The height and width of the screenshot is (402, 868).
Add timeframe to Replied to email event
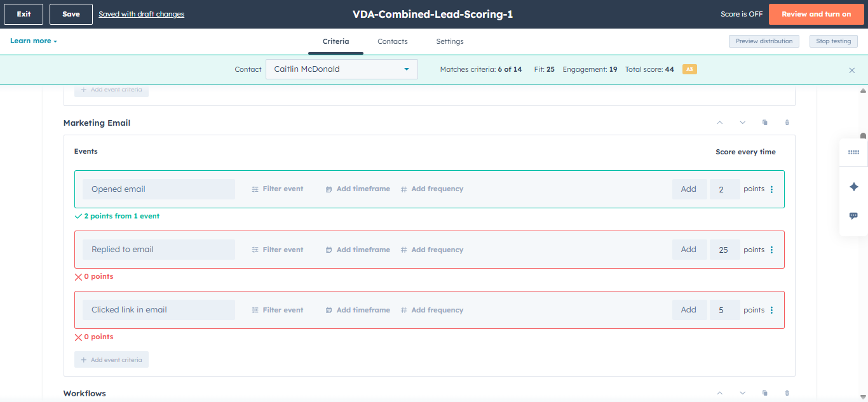358,250
